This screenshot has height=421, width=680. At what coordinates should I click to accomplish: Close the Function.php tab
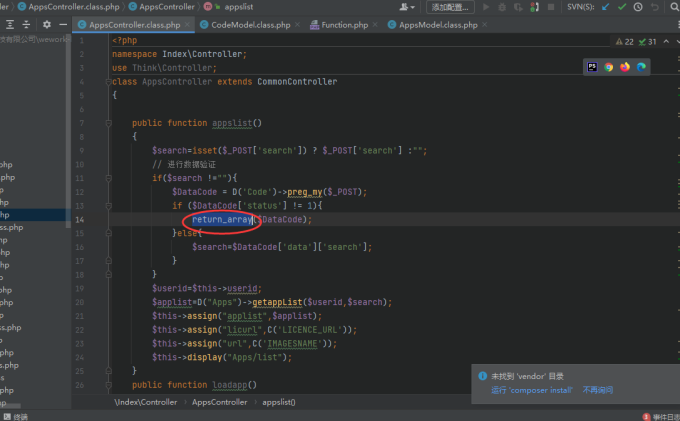[x=375, y=25]
